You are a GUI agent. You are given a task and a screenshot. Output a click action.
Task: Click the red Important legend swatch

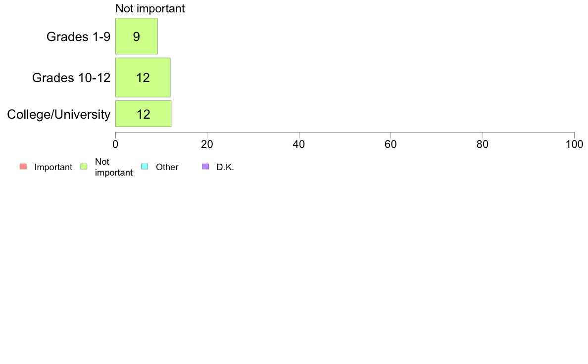click(23, 167)
